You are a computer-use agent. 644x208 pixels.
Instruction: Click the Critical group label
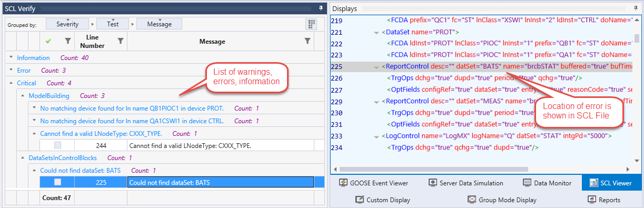click(26, 83)
